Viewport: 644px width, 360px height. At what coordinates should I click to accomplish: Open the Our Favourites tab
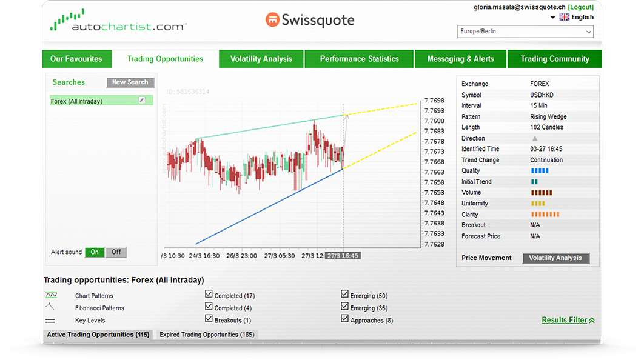(x=76, y=59)
